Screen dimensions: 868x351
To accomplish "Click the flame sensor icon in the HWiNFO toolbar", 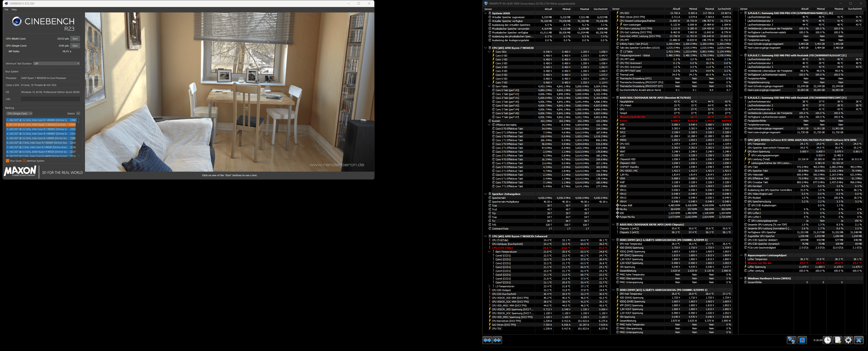I will (802, 340).
